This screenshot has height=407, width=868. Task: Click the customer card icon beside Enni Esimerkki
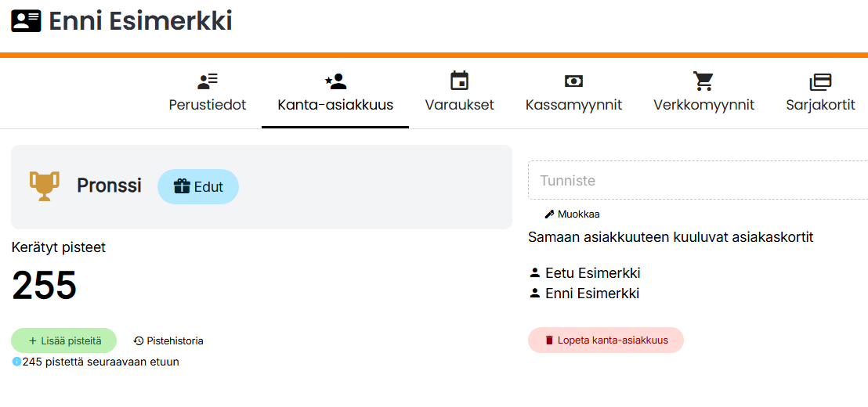26,21
